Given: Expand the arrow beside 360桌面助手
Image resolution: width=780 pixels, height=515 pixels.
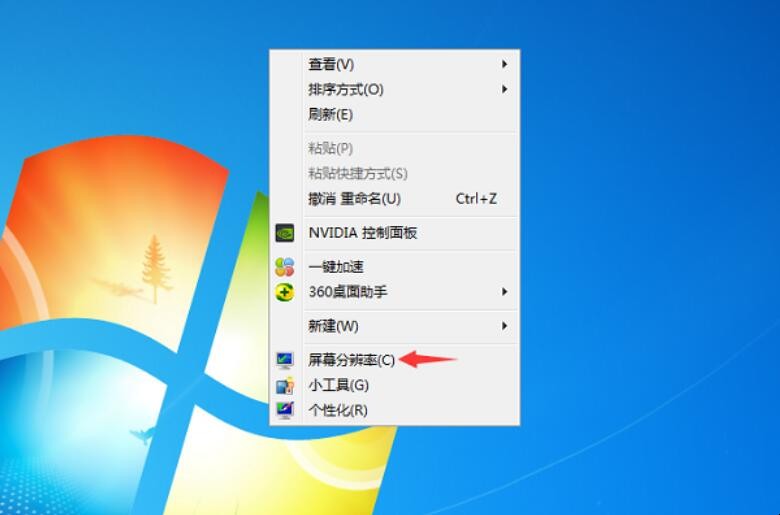Looking at the screenshot, I should pos(504,292).
